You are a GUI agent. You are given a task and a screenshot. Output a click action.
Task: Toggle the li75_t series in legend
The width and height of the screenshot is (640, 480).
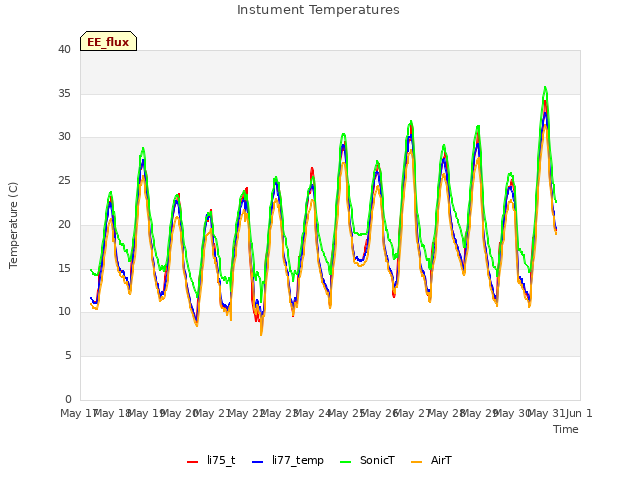coord(211,460)
